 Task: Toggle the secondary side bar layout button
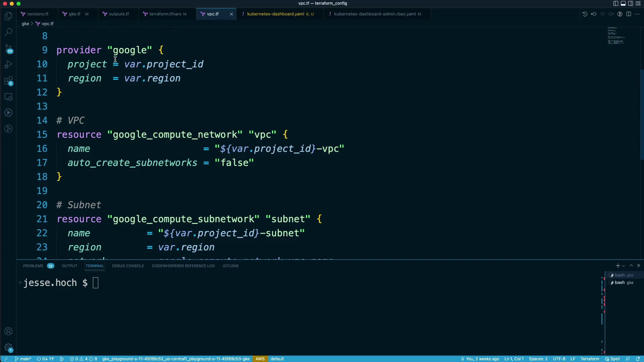coord(630,3)
